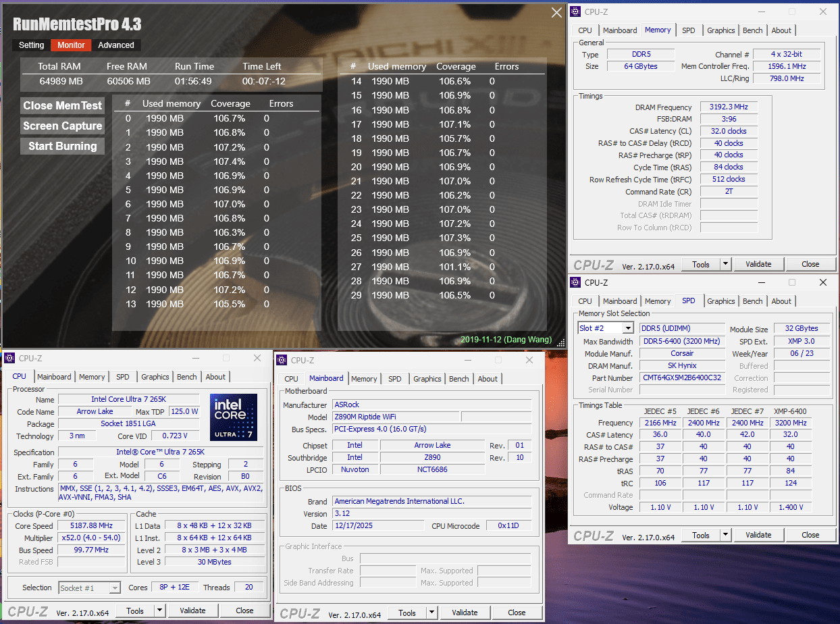Screen dimensions: 840x624
Task: Click CPU-Z title icon in SPD window
Action: (x=576, y=282)
